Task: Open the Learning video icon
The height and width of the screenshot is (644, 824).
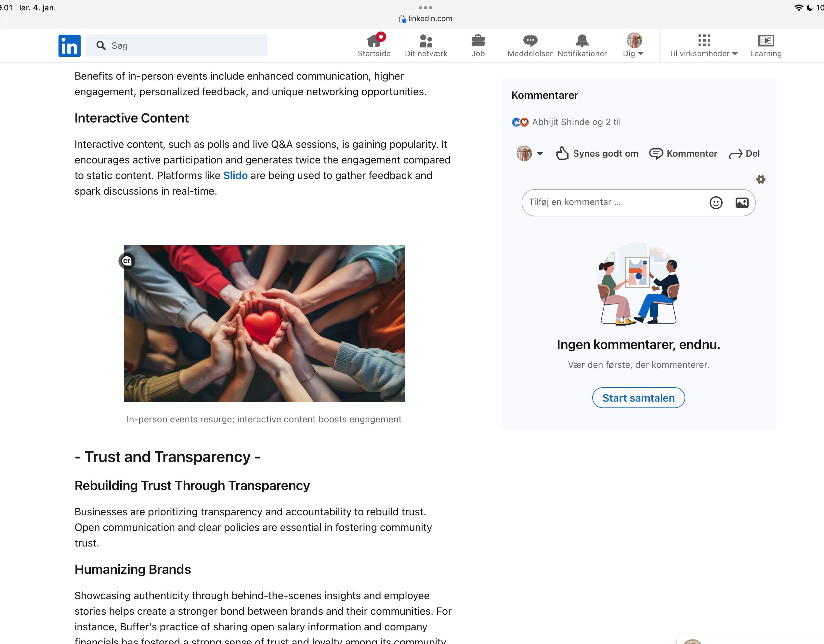Action: click(x=766, y=41)
